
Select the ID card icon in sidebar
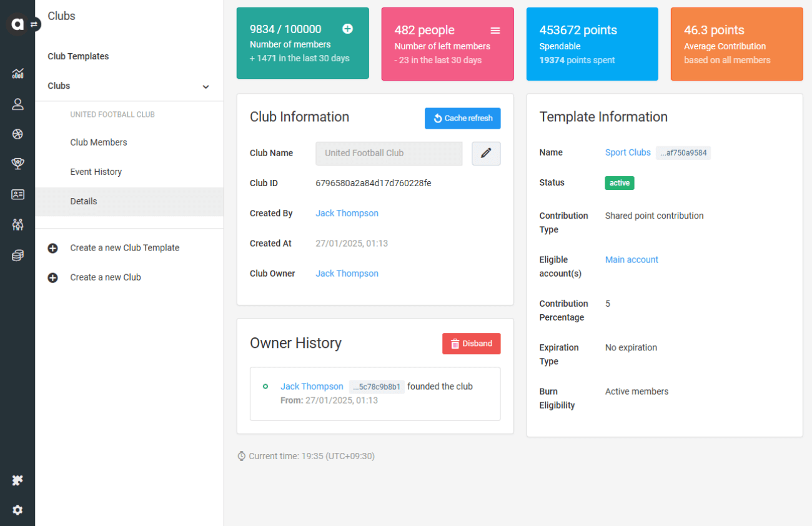point(17,194)
